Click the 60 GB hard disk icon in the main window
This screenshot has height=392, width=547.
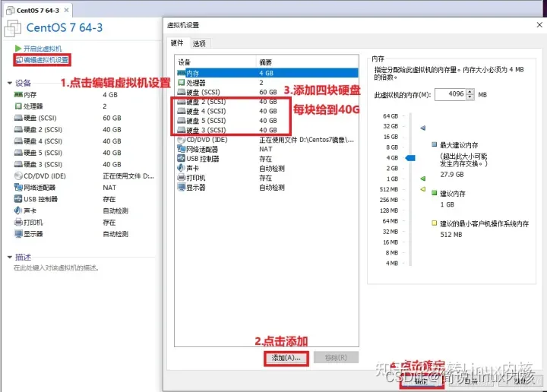(x=18, y=118)
